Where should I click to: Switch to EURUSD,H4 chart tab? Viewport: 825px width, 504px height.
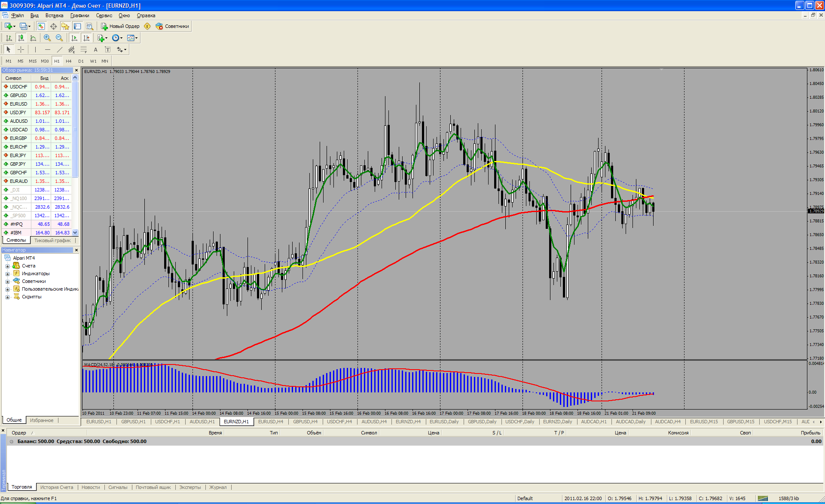click(270, 422)
